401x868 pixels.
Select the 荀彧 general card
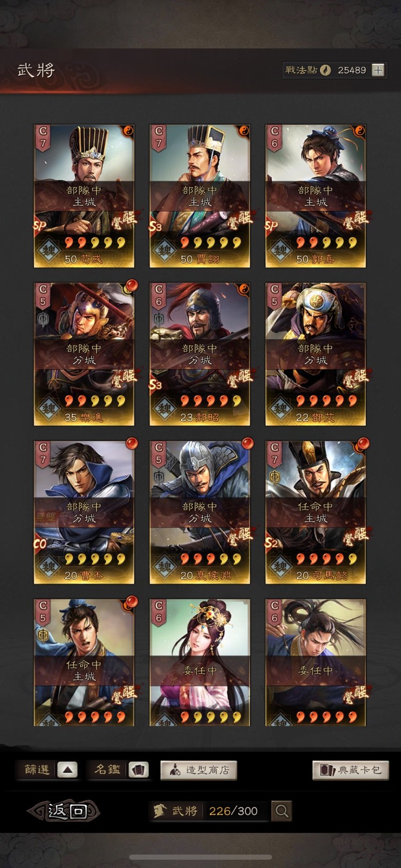point(84,196)
